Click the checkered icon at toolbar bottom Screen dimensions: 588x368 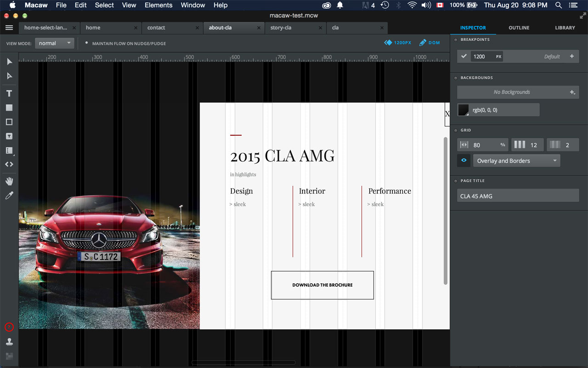[9, 356]
